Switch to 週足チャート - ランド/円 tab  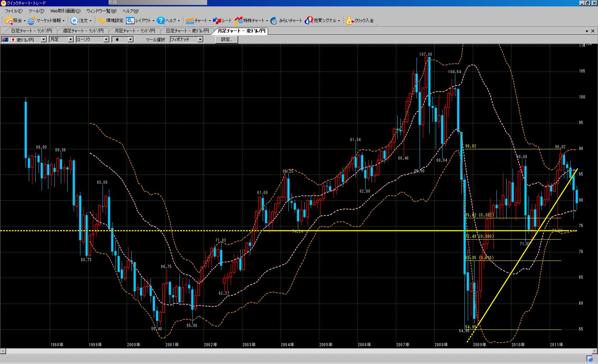[83, 31]
